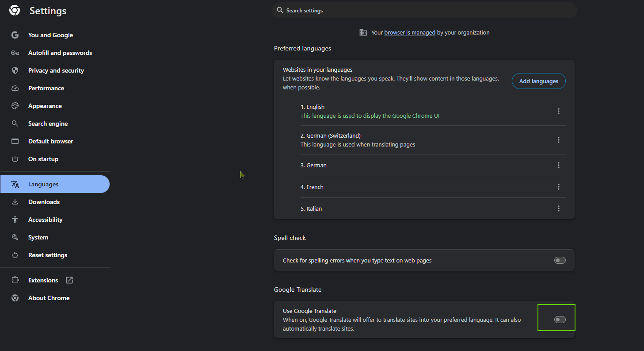Open the 'browser is managed' link
The height and width of the screenshot is (351, 644).
[410, 32]
